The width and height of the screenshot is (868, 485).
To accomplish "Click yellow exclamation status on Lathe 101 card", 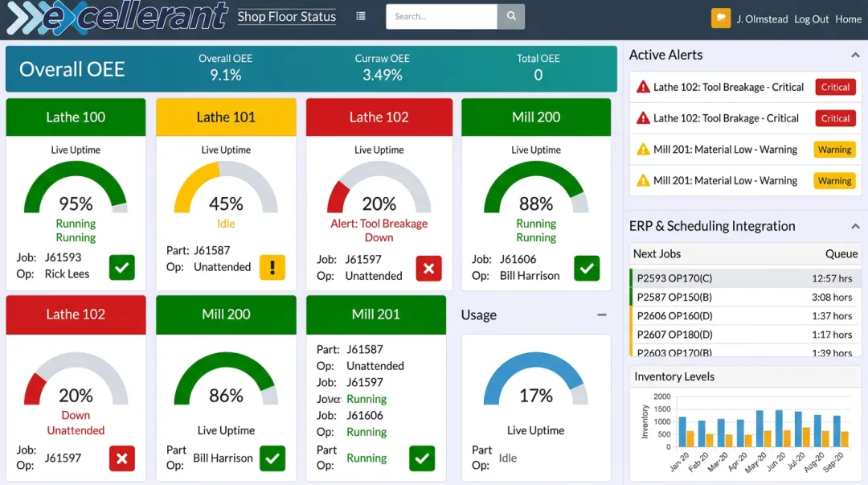I will pyautogui.click(x=272, y=267).
